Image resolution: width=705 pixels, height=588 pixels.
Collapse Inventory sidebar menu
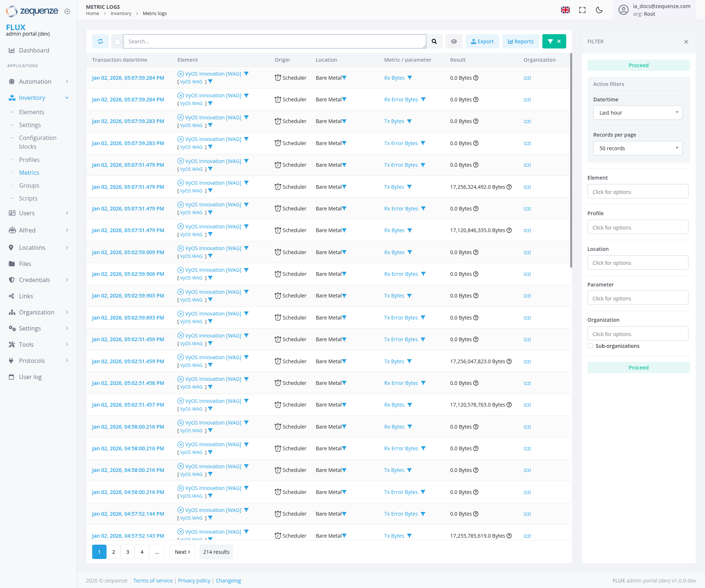point(39,98)
